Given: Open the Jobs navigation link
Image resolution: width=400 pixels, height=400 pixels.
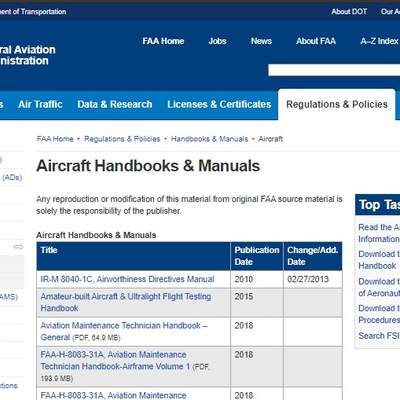Looking at the screenshot, I should pyautogui.click(x=217, y=41).
